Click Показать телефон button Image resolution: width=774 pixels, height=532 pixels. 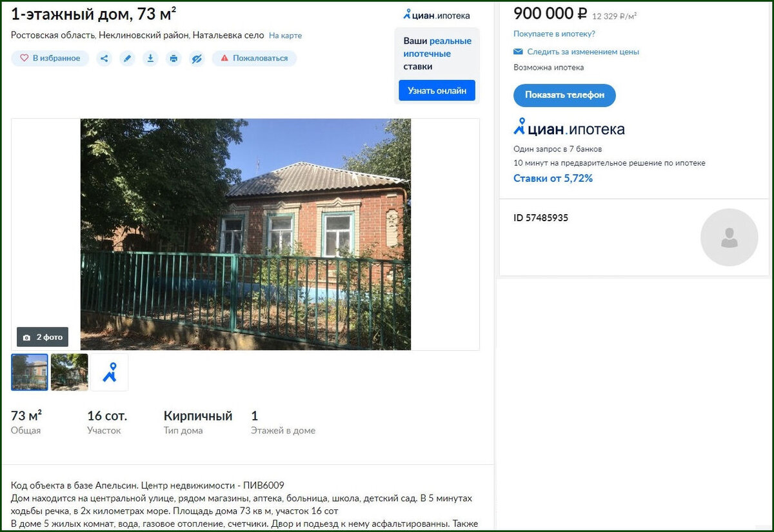564,95
